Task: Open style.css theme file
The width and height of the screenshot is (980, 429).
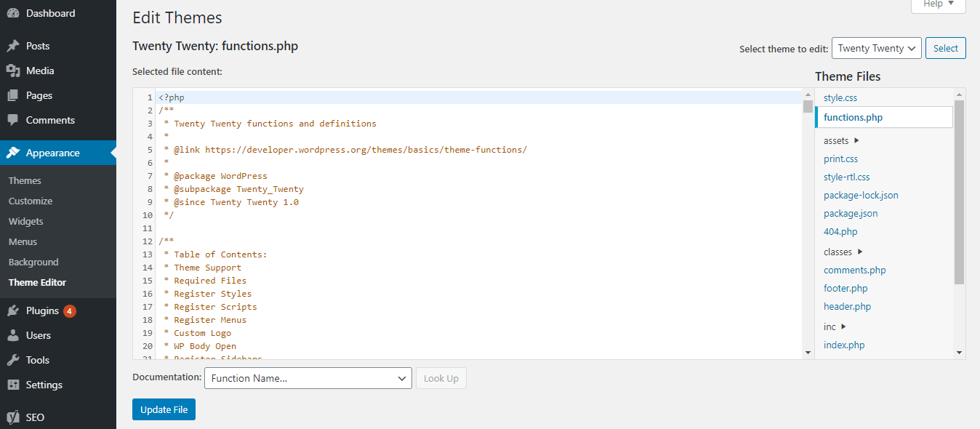Action: click(841, 97)
